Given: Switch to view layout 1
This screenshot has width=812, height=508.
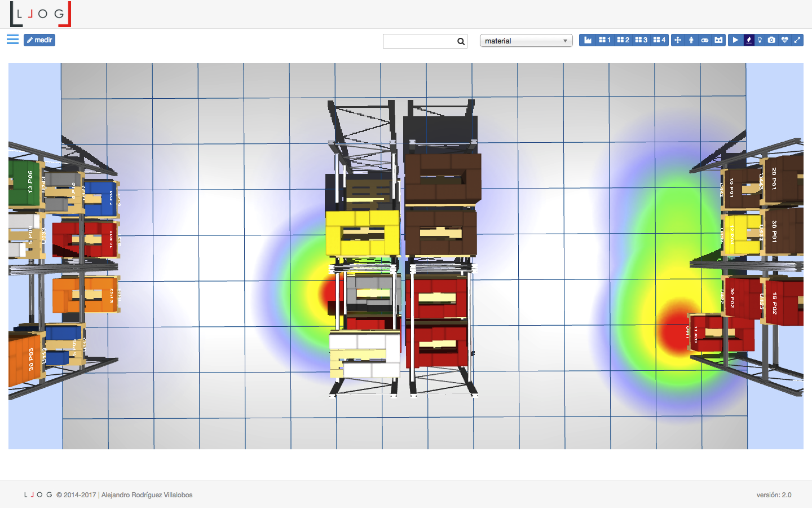Looking at the screenshot, I should pos(604,40).
